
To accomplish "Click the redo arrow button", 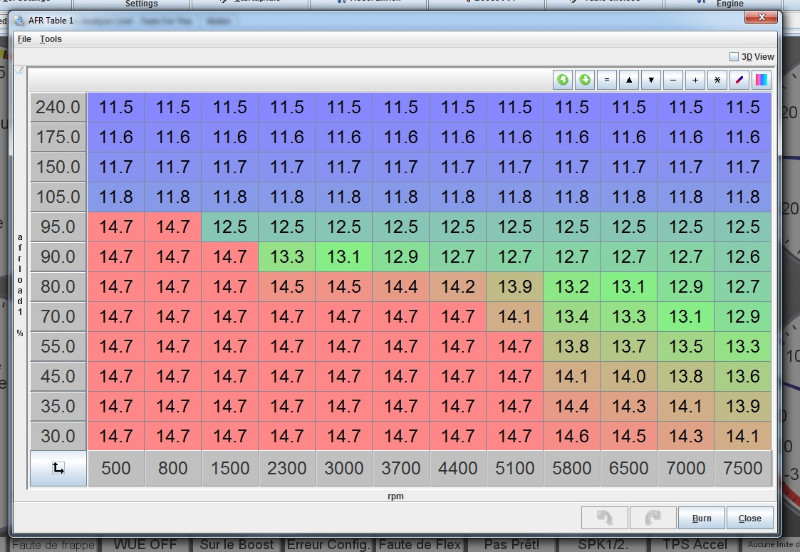I will point(653,518).
